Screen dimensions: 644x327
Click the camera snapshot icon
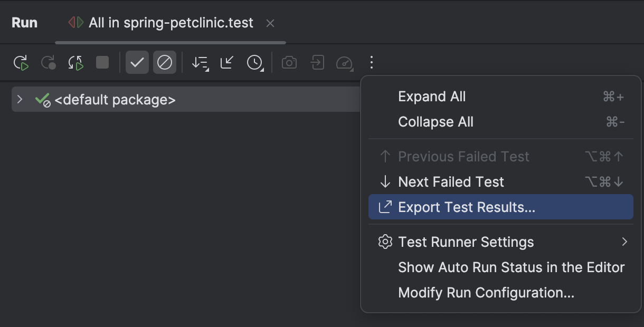click(x=289, y=62)
